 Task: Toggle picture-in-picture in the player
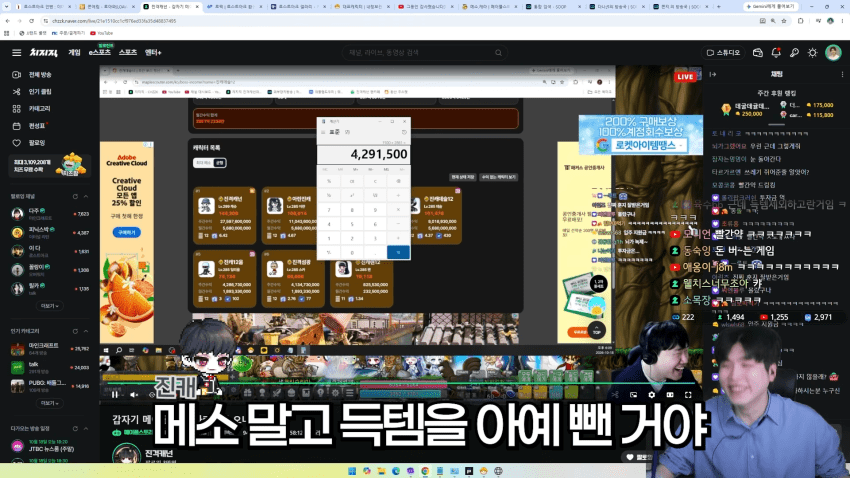tap(633, 395)
